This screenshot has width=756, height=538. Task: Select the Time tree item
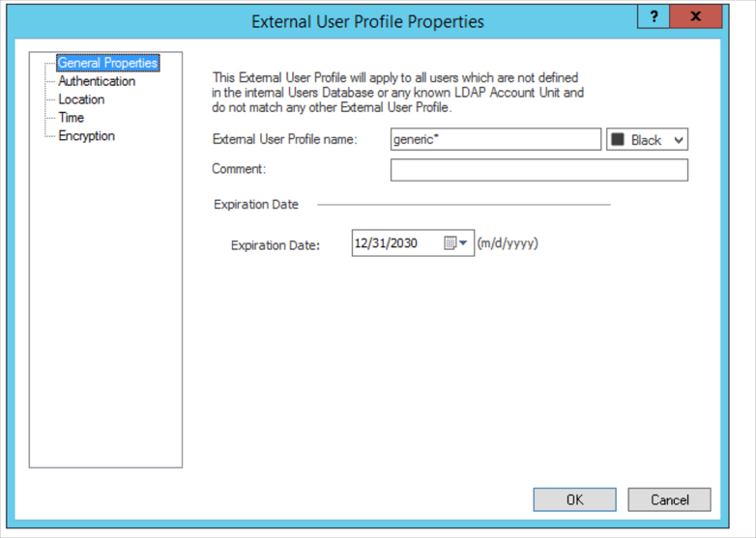(71, 118)
